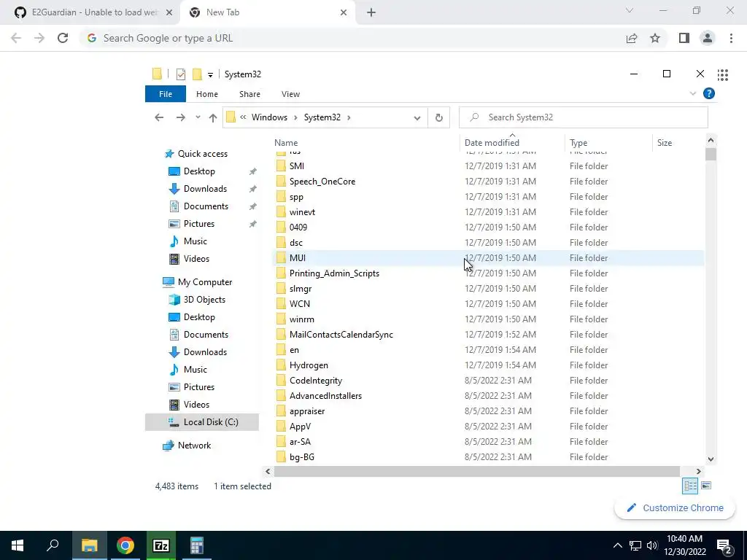The image size is (747, 560).
Task: Expand the address bar history dropdown
Action: [417, 117]
